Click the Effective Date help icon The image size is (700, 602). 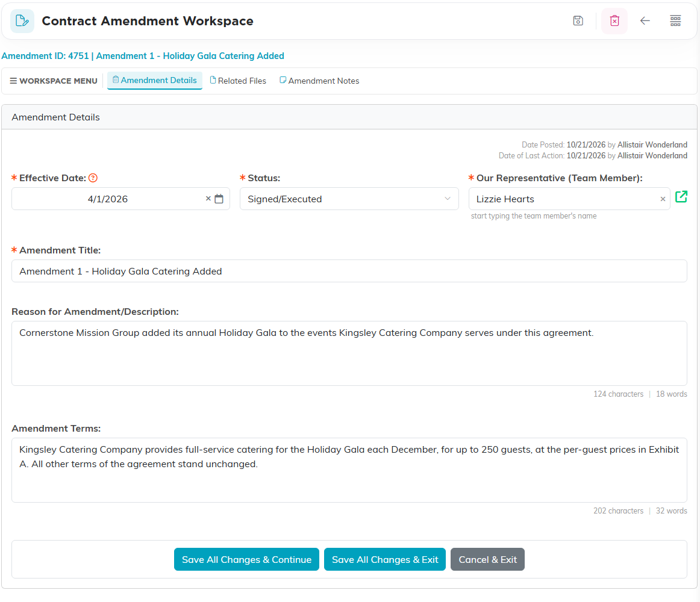(x=93, y=178)
